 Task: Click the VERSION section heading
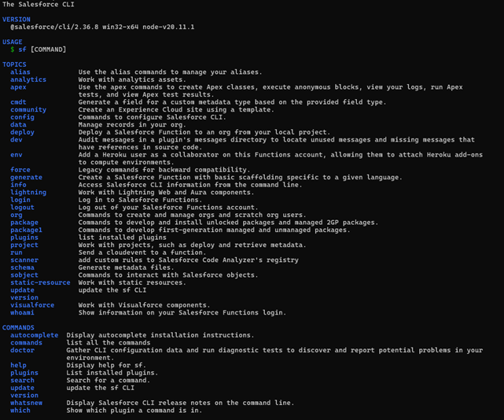coord(17,20)
